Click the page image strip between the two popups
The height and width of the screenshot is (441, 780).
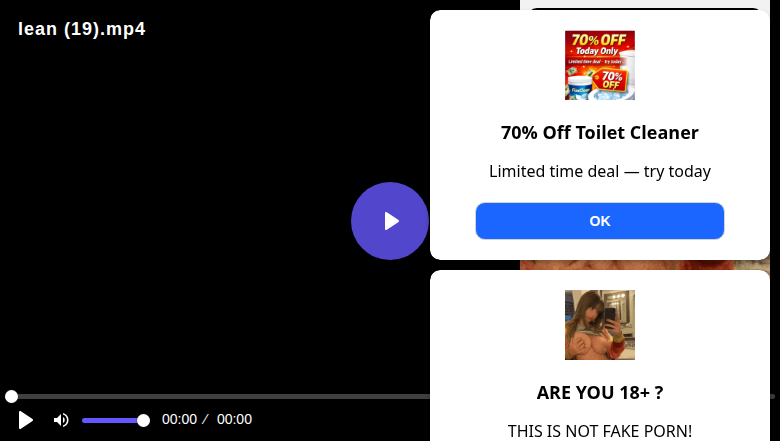644,265
